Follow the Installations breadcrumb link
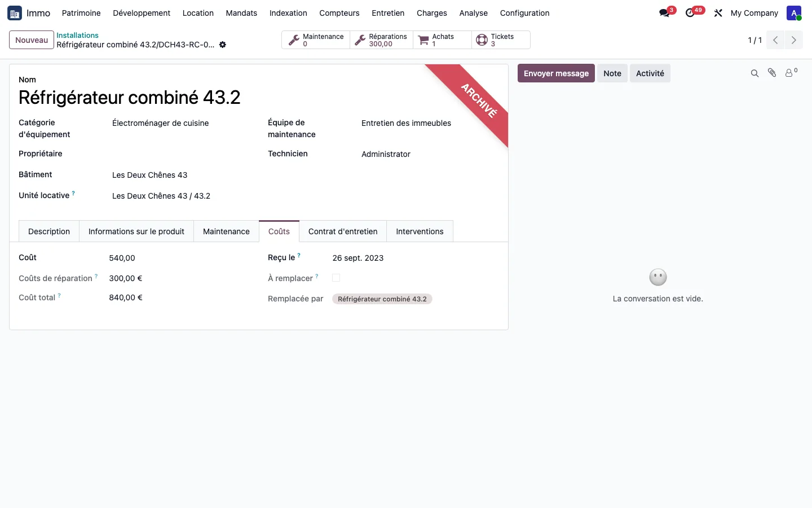This screenshot has width=812, height=508. (x=77, y=35)
